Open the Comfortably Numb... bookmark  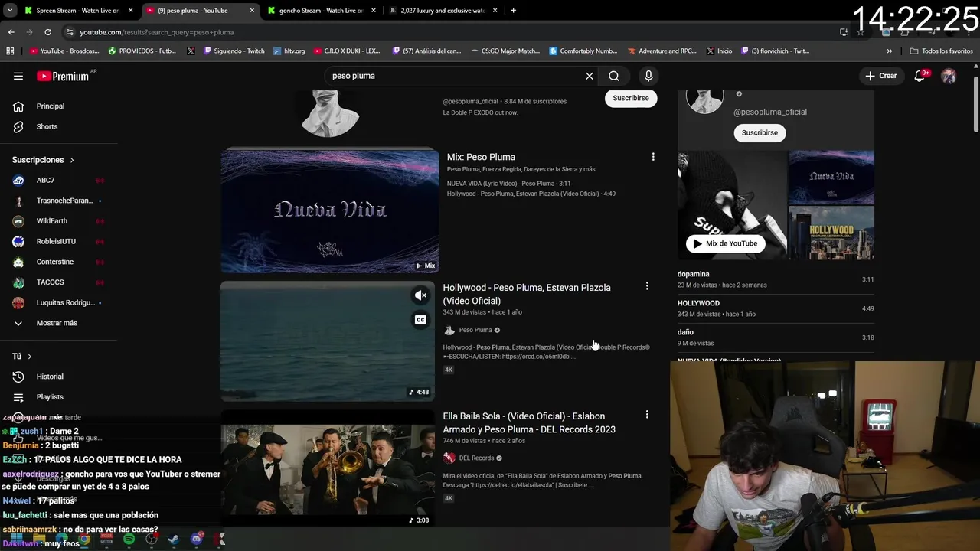coord(583,51)
